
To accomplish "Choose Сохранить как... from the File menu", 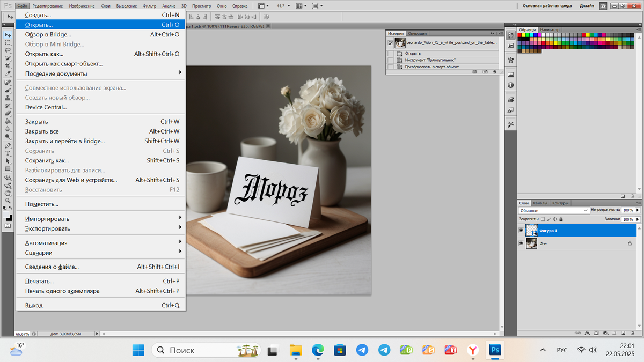I will [47, 160].
